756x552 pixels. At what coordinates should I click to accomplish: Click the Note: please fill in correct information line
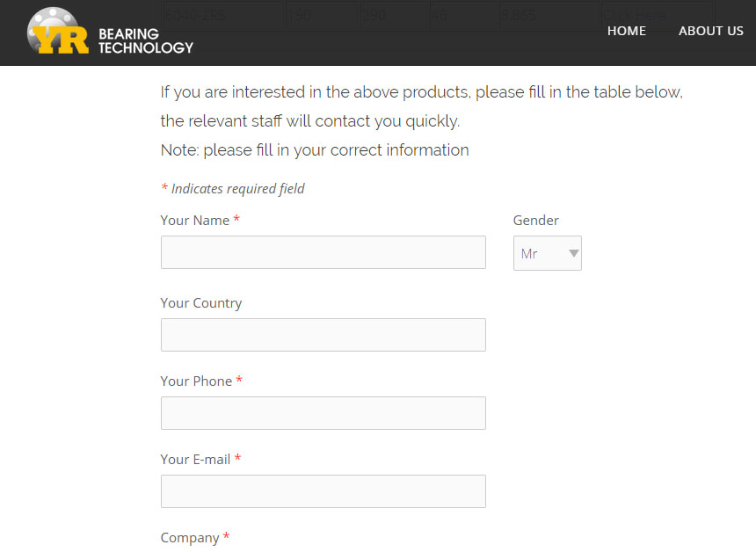[x=315, y=150]
